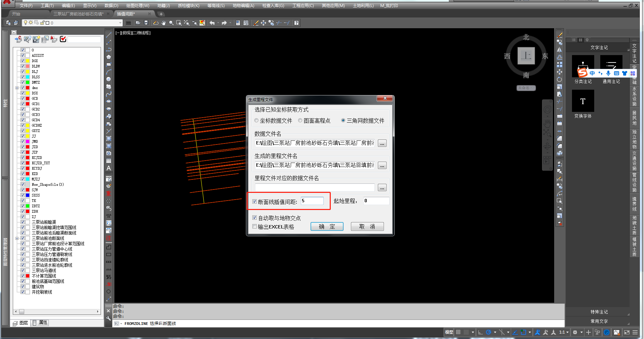Collapse layer panel minus box
Image resolution: width=644 pixels, height=339 pixels.
click(x=14, y=33)
